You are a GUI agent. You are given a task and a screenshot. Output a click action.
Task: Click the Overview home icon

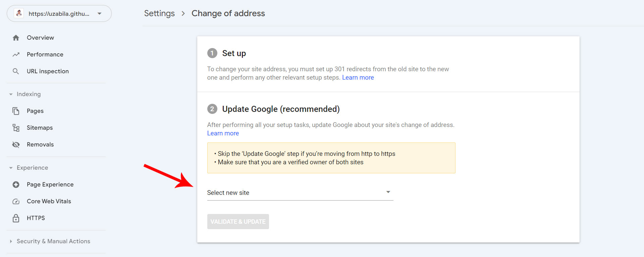16,38
